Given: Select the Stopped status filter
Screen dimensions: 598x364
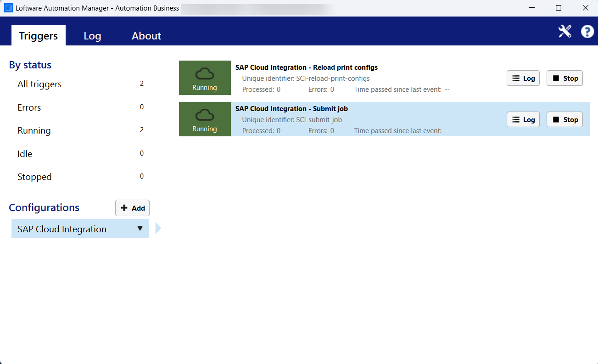Looking at the screenshot, I should [34, 176].
